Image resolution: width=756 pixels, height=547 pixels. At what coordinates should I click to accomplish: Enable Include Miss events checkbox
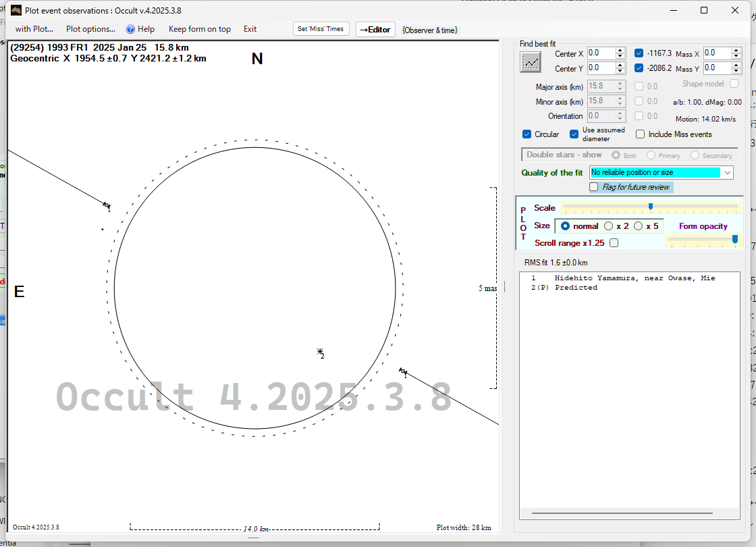point(641,134)
